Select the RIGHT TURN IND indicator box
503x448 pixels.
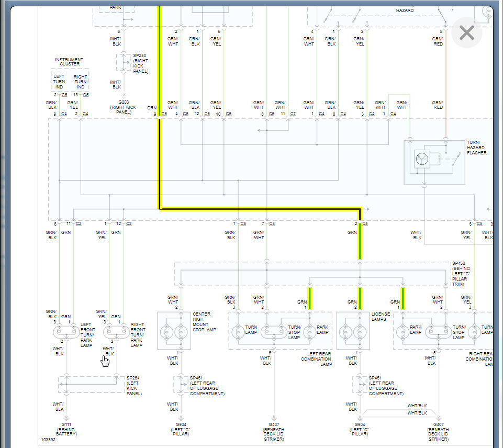80,82
